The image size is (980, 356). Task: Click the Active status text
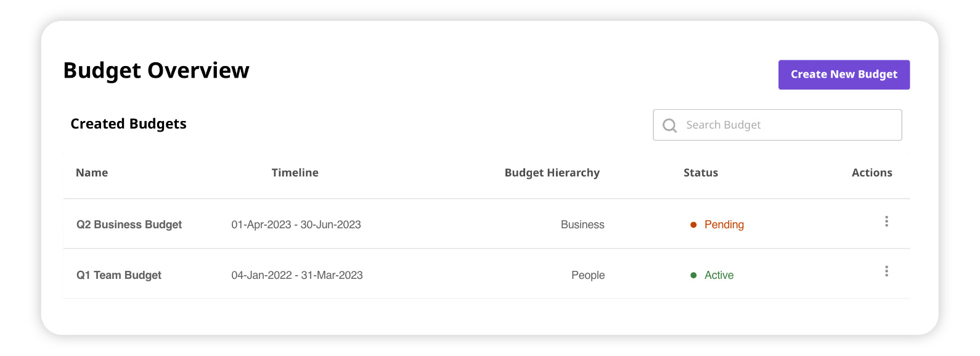point(719,275)
